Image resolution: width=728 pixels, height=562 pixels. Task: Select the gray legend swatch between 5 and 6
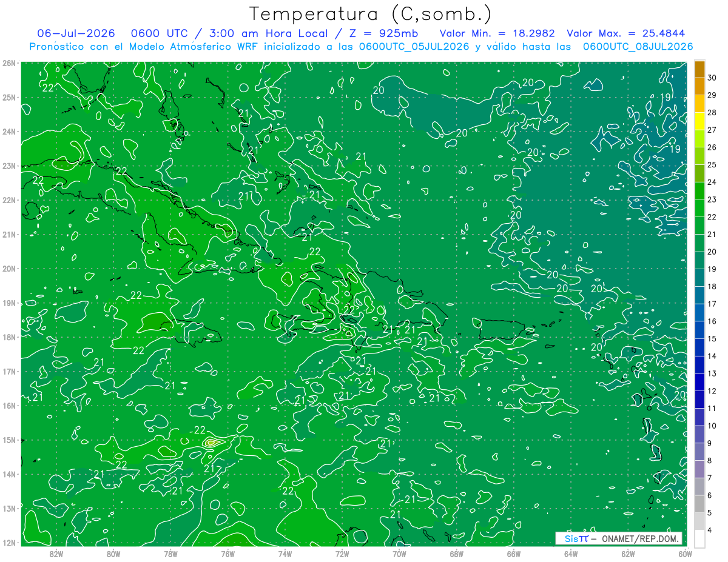699,504
